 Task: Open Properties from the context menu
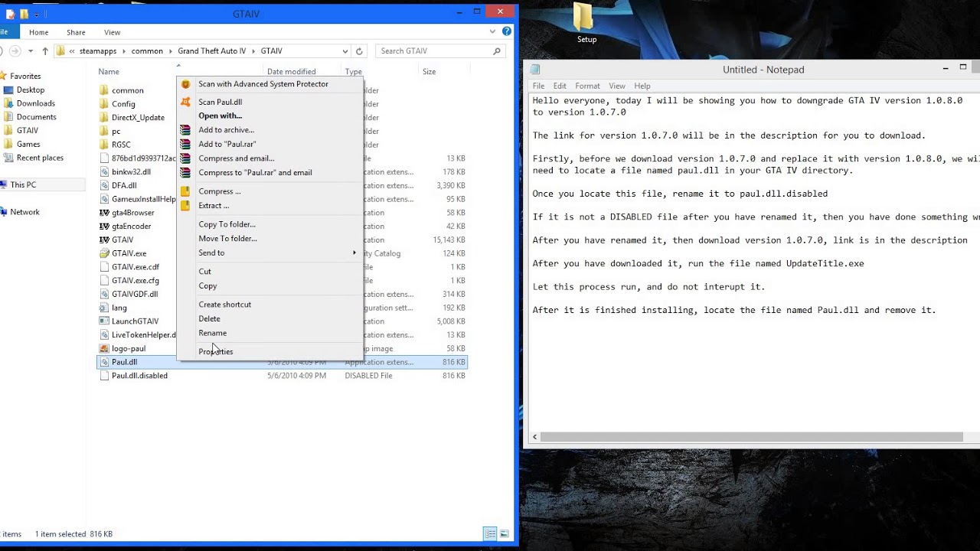click(x=215, y=351)
